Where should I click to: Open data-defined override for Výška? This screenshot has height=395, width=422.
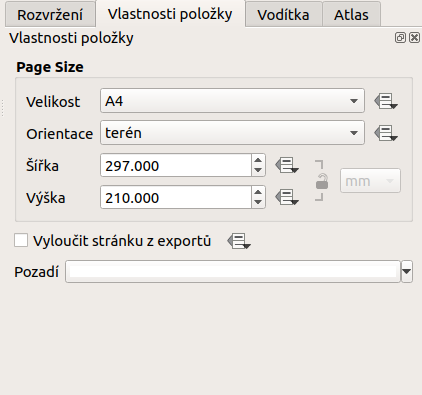(x=287, y=197)
